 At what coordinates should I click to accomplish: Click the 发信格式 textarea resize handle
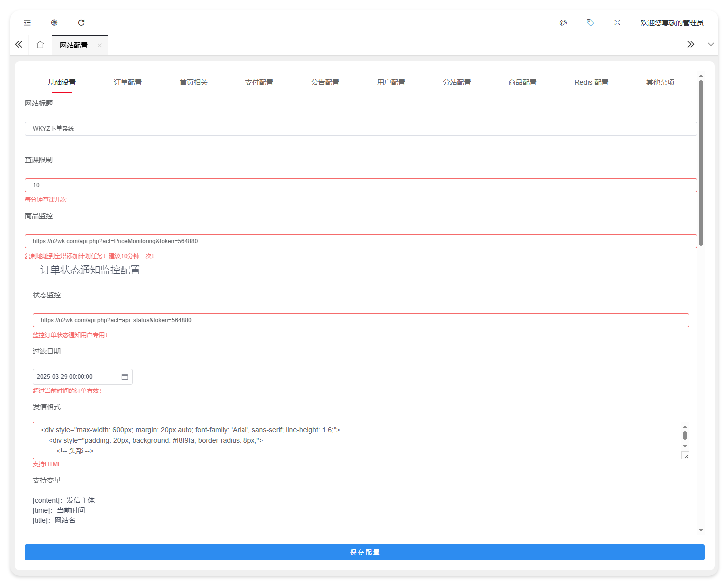[686, 455]
